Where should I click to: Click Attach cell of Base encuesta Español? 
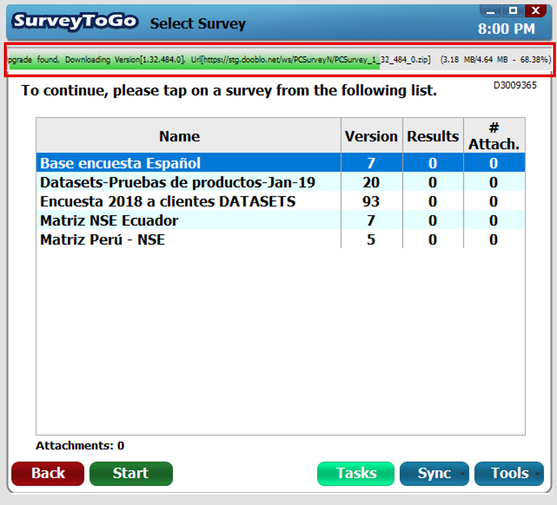click(x=494, y=163)
